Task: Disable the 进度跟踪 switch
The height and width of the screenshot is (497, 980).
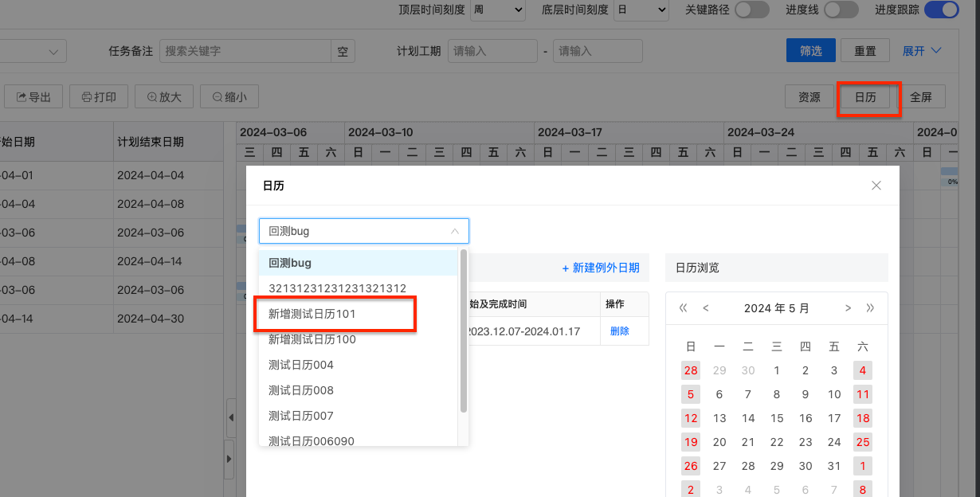Action: (940, 10)
